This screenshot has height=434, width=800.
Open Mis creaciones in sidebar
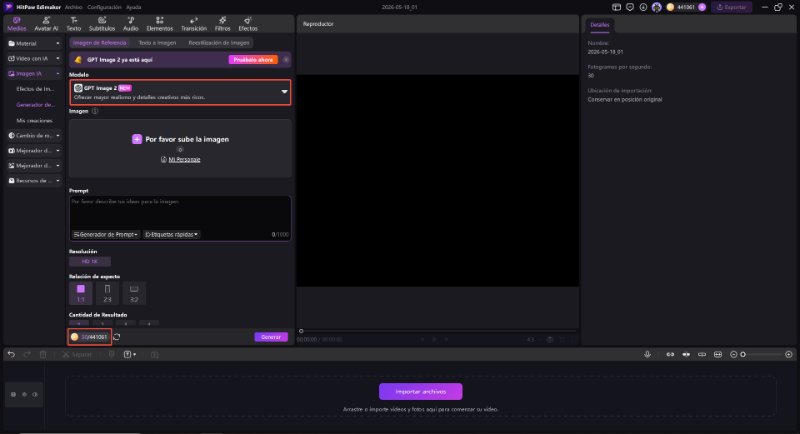[35, 120]
